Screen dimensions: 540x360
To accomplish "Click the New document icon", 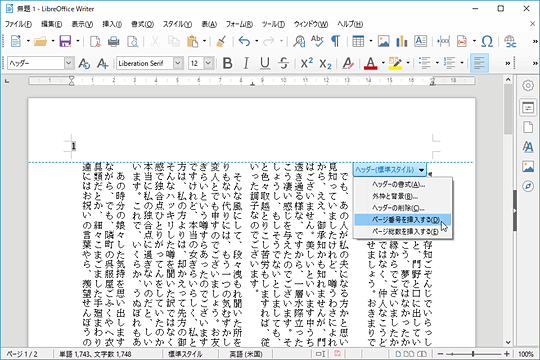I will (15, 41).
